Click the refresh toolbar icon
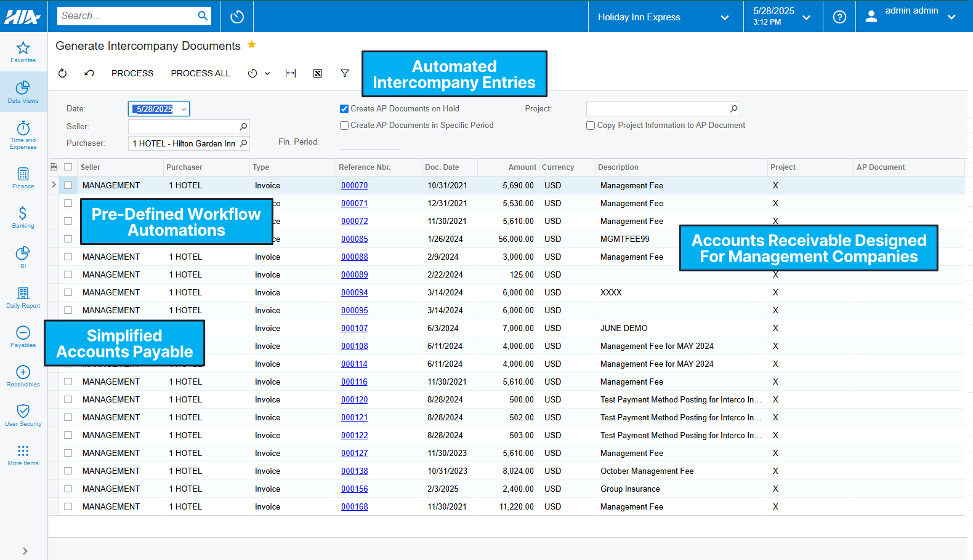 [62, 73]
